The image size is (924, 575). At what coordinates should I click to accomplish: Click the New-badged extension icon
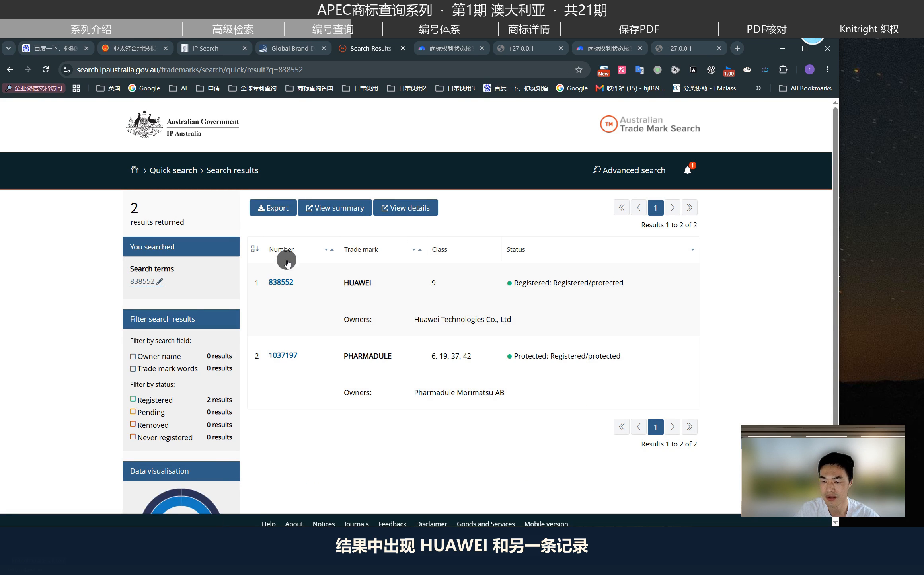click(603, 70)
